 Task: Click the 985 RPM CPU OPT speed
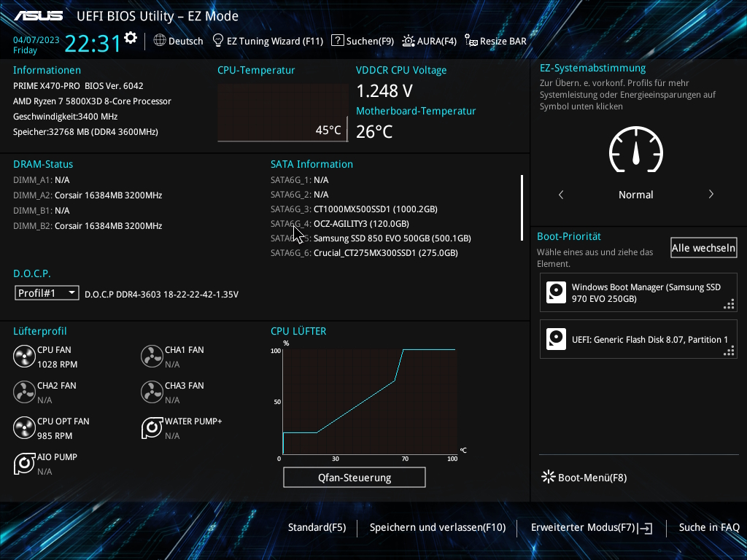tap(55, 436)
